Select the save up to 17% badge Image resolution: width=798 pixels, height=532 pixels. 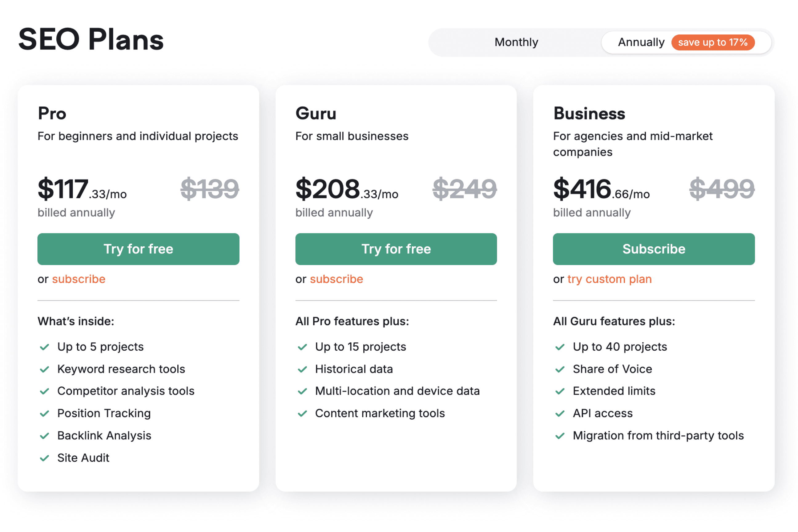point(713,42)
